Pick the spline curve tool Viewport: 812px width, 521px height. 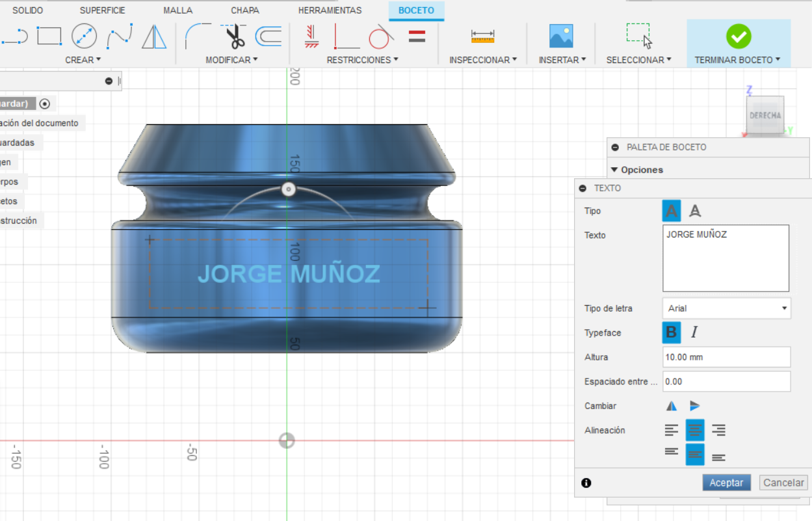click(120, 36)
